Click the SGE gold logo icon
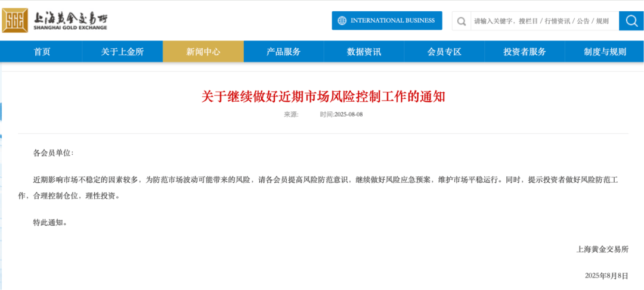 [x=15, y=20]
